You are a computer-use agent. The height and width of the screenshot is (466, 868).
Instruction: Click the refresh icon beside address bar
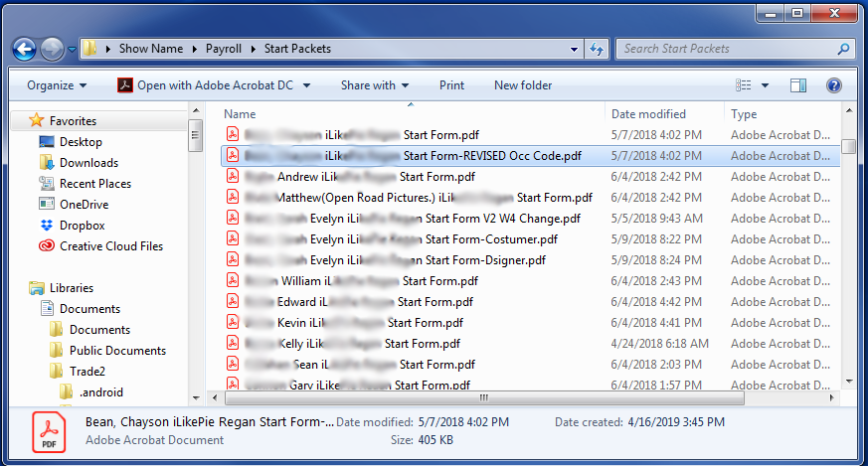pyautogui.click(x=597, y=48)
